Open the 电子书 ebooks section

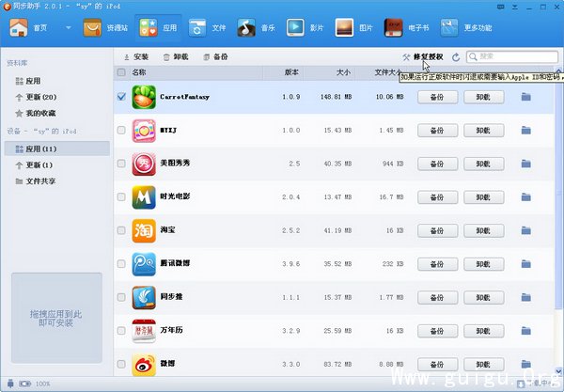point(406,27)
